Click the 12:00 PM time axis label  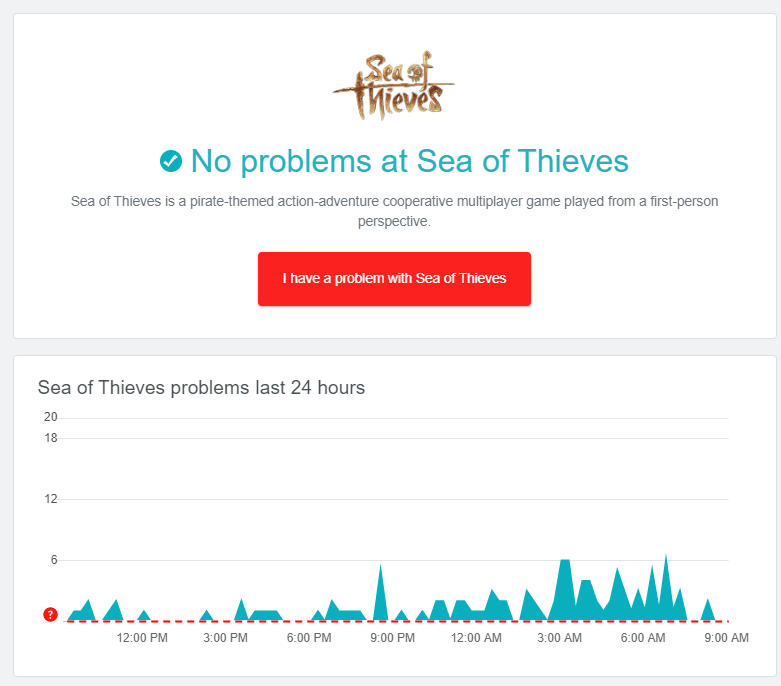coord(142,638)
